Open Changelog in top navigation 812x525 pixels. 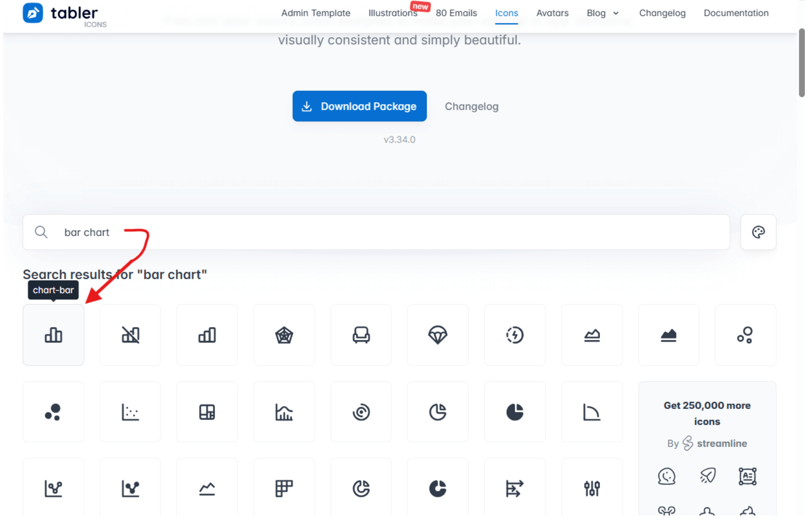[x=662, y=13]
